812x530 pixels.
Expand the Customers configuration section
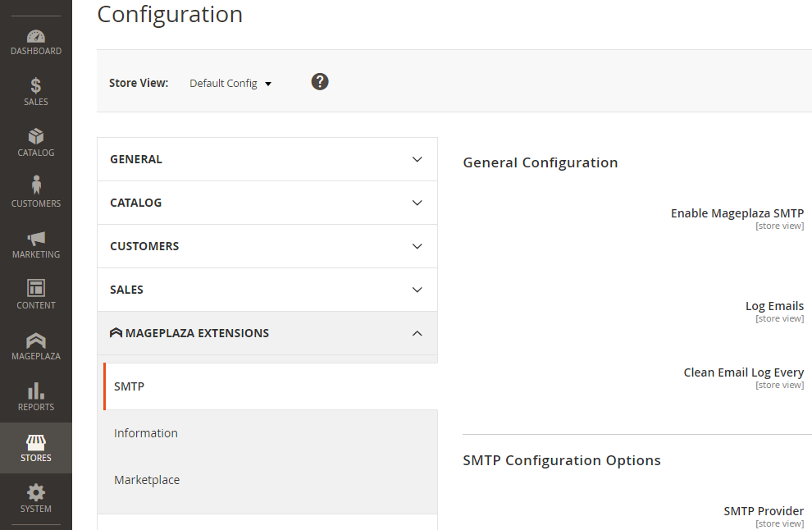pos(267,246)
